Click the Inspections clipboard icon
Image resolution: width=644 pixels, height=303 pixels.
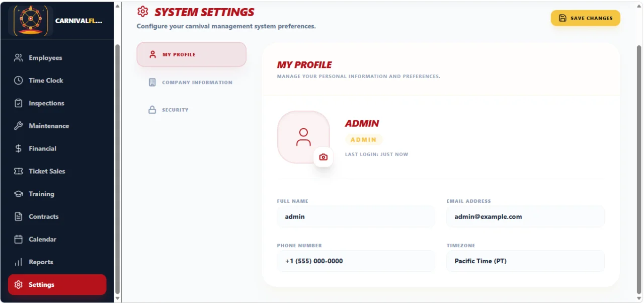(x=19, y=103)
